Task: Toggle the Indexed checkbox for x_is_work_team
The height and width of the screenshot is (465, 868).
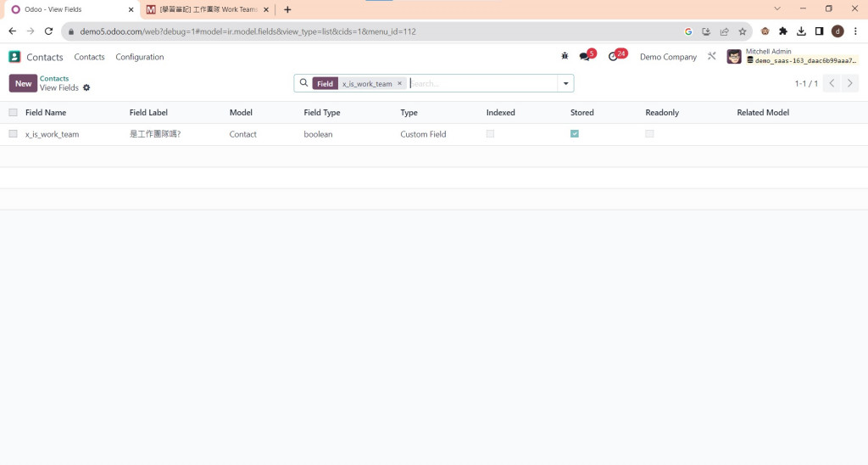Action: pyautogui.click(x=490, y=133)
